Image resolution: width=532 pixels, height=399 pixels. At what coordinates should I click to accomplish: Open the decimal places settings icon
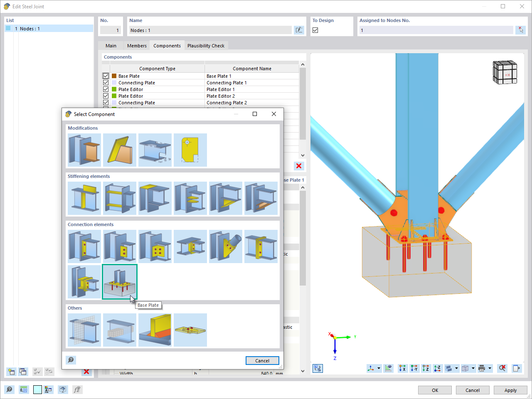24,390
